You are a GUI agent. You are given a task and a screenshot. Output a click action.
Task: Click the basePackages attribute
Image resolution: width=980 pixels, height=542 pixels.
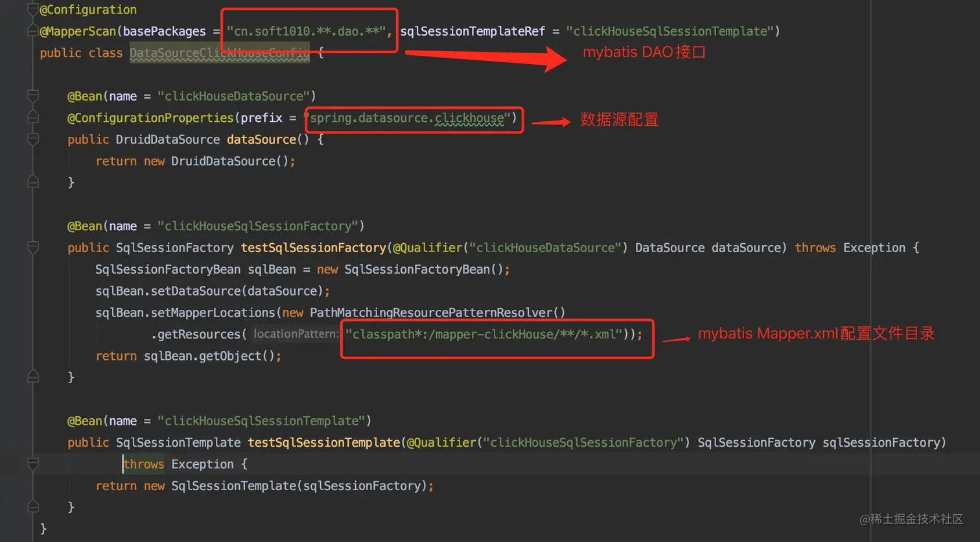164,31
